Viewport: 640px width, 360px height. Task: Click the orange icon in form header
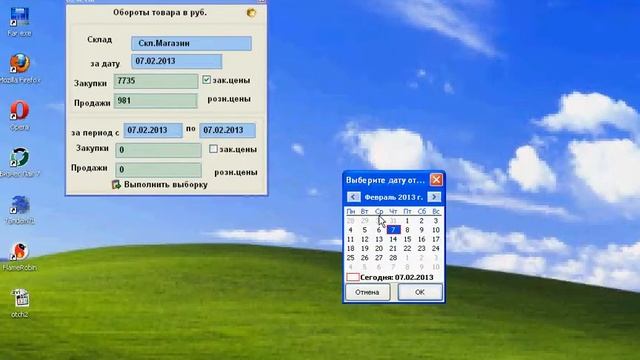(251, 13)
